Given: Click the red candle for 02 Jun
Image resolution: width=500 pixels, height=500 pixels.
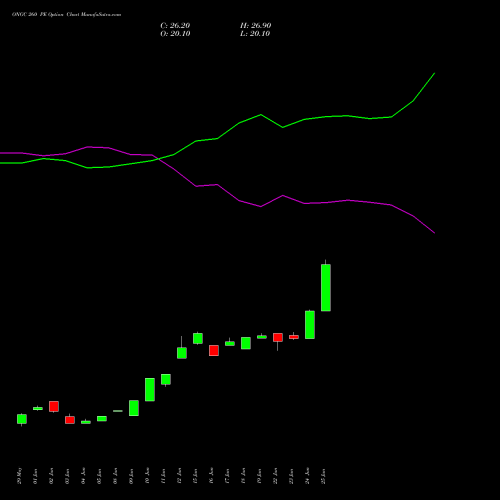Looking at the screenshot, I should point(54,406).
